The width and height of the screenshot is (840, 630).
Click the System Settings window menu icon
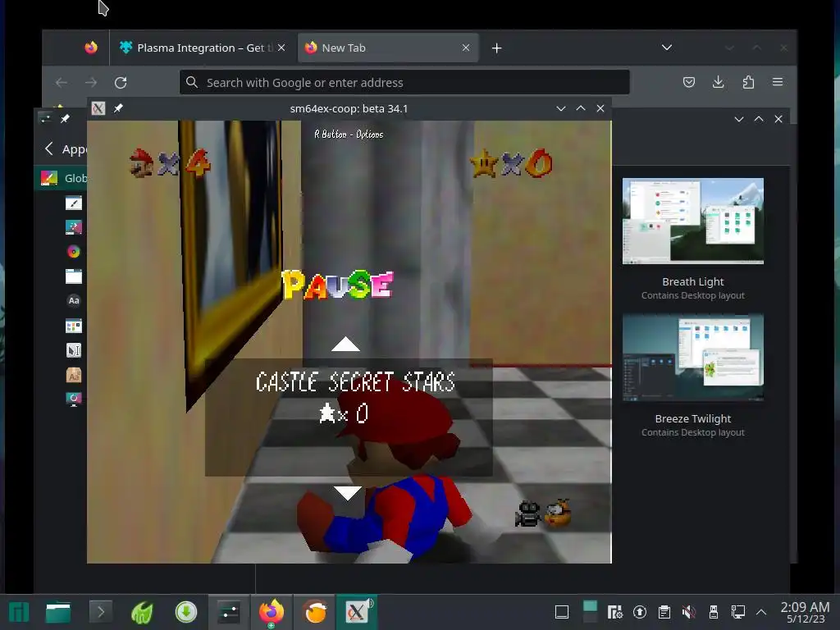pyautogui.click(x=45, y=118)
